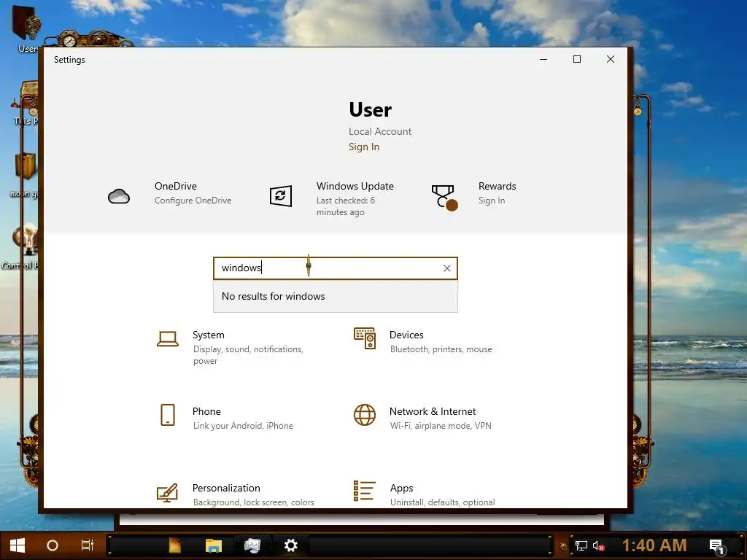Click the Phone settings icon
Image resolution: width=747 pixels, height=560 pixels.
click(x=168, y=415)
